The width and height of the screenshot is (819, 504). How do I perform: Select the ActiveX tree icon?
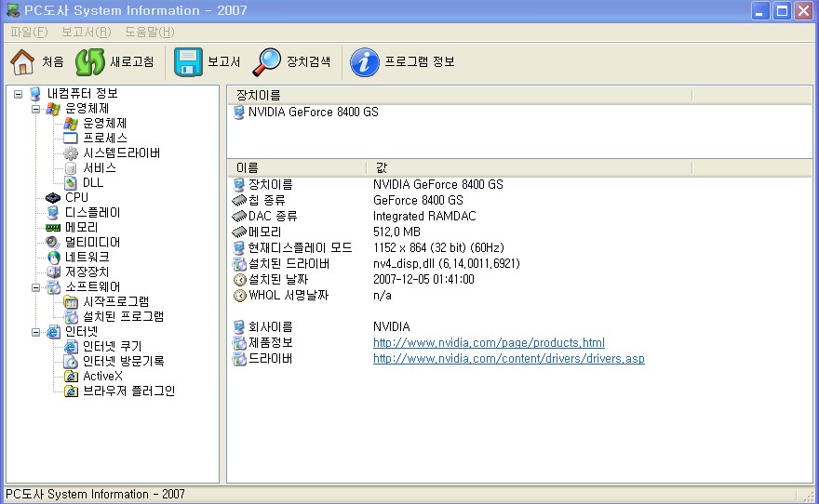pyautogui.click(x=71, y=377)
